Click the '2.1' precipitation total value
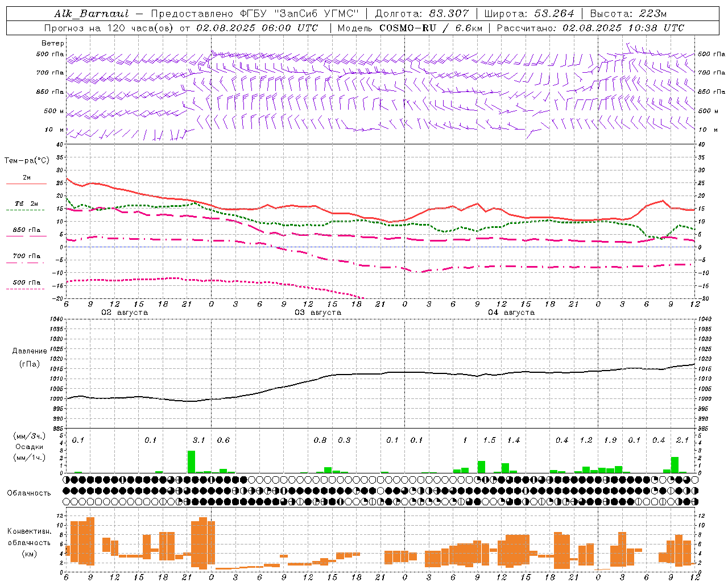The height and width of the screenshot is (582, 728). tap(682, 440)
